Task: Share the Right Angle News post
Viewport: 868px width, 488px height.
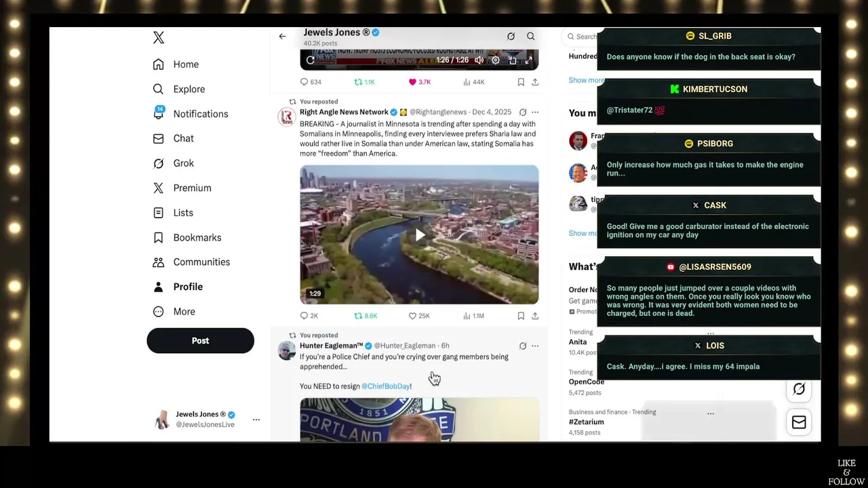Action: point(535,316)
